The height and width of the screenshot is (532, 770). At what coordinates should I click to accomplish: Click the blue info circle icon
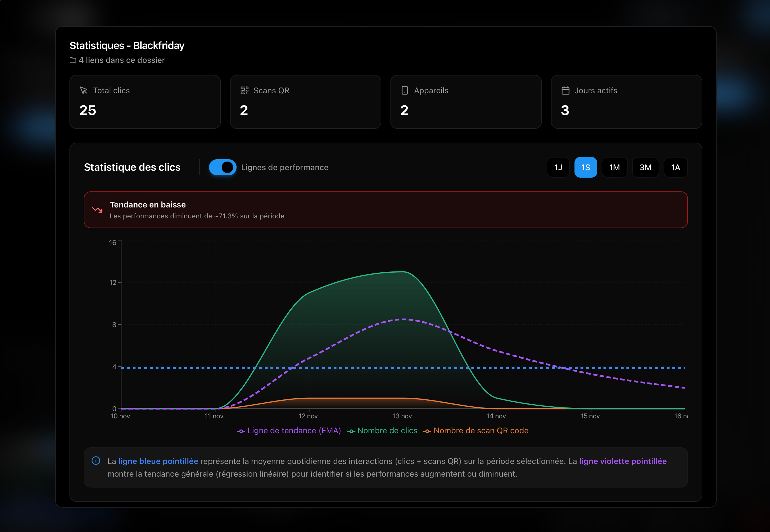pyautogui.click(x=96, y=461)
